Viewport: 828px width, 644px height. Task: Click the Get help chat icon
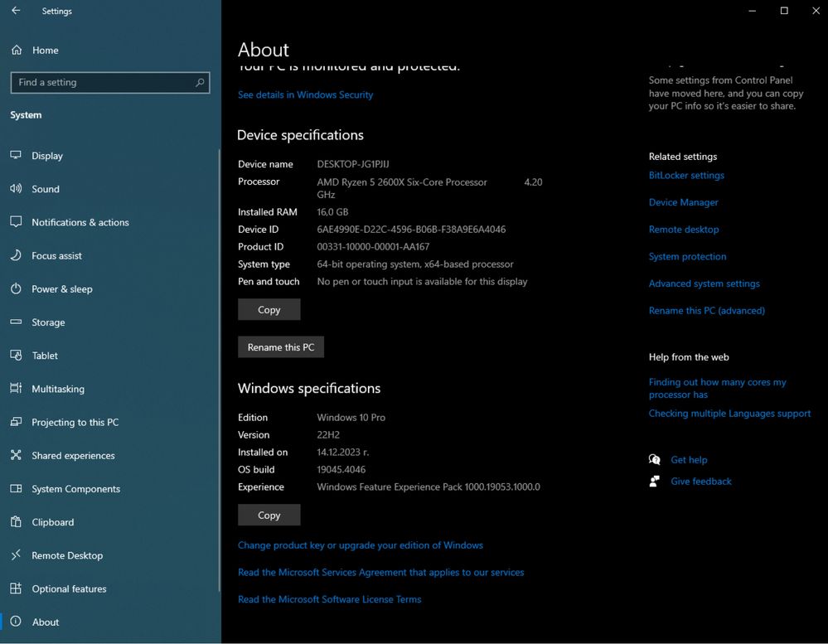click(x=654, y=459)
